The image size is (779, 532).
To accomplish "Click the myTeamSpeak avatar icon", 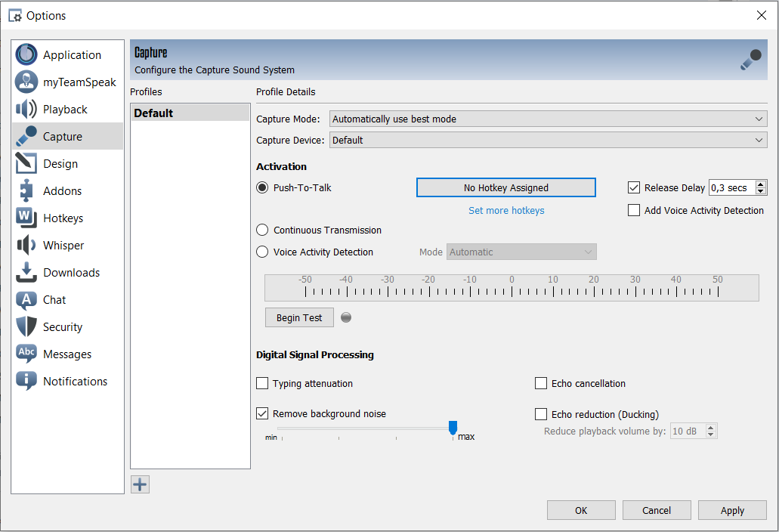I will click(26, 82).
